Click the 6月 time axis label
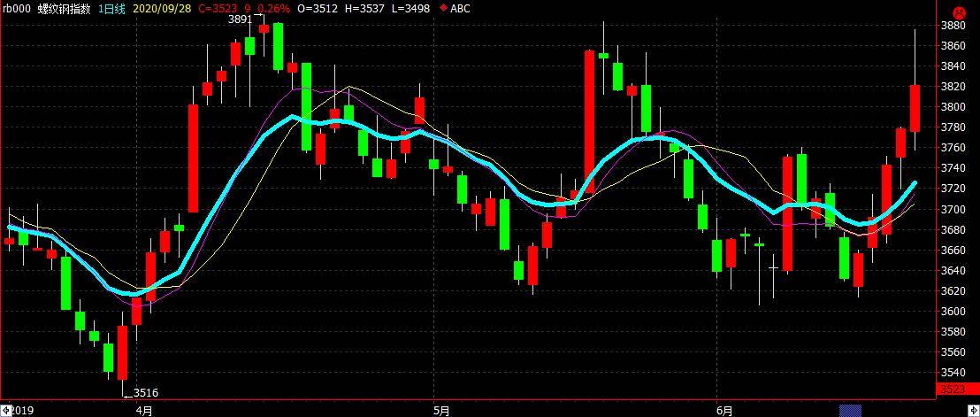 tap(725, 411)
